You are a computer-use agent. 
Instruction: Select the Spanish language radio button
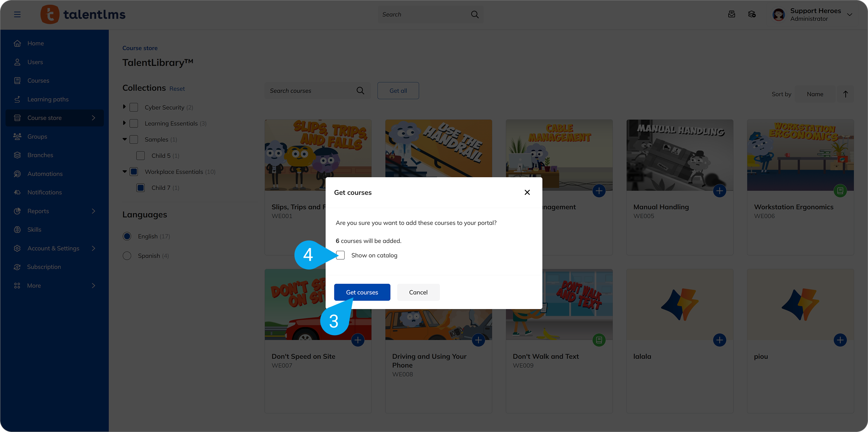point(127,256)
